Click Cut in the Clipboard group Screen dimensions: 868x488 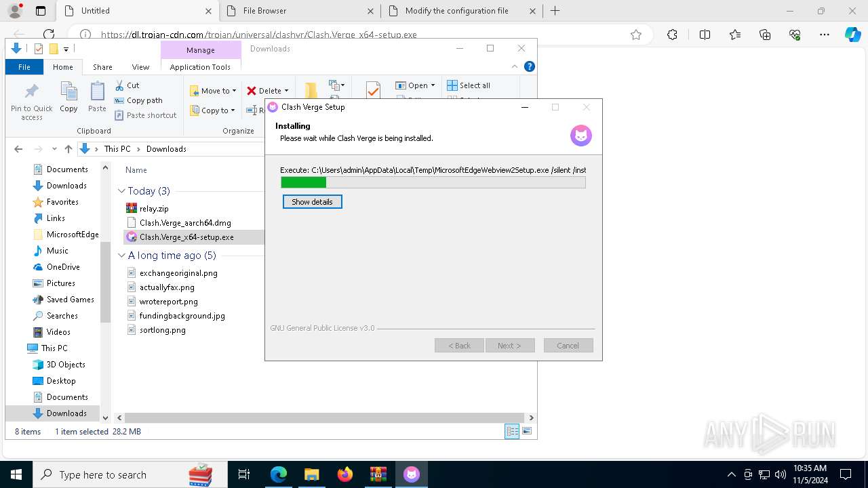pos(127,85)
